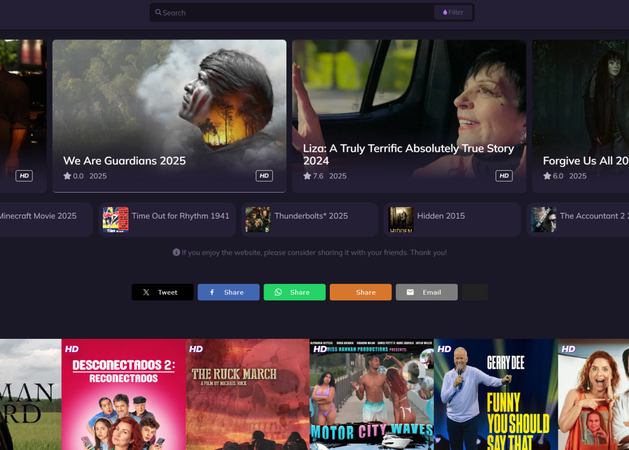
Task: Click HD label on Gerry Dee poster
Action: pos(444,349)
